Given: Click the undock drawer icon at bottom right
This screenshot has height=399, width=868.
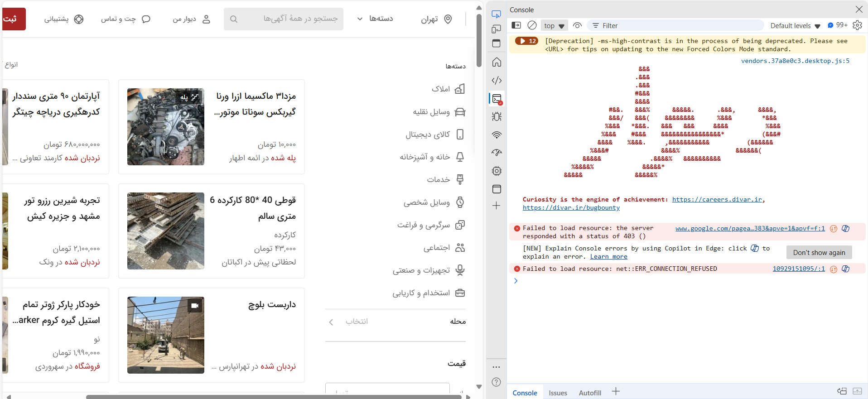Looking at the screenshot, I should coord(842,391).
